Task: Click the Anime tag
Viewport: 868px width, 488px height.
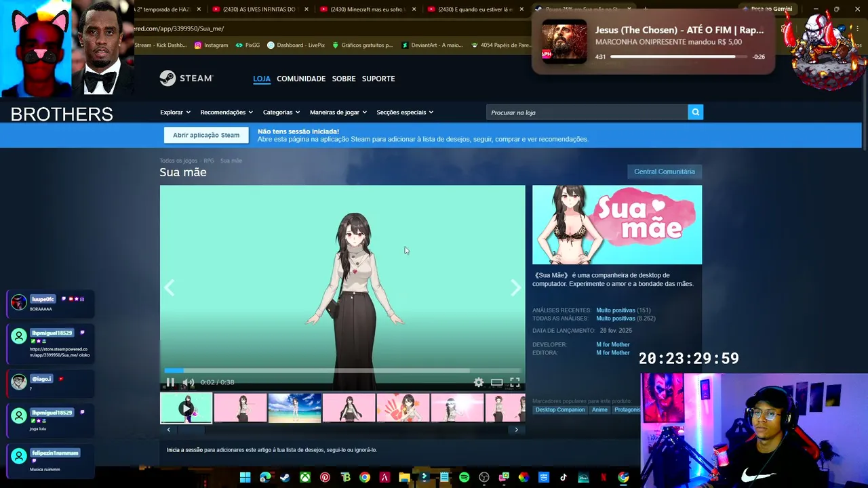Action: 599,410
